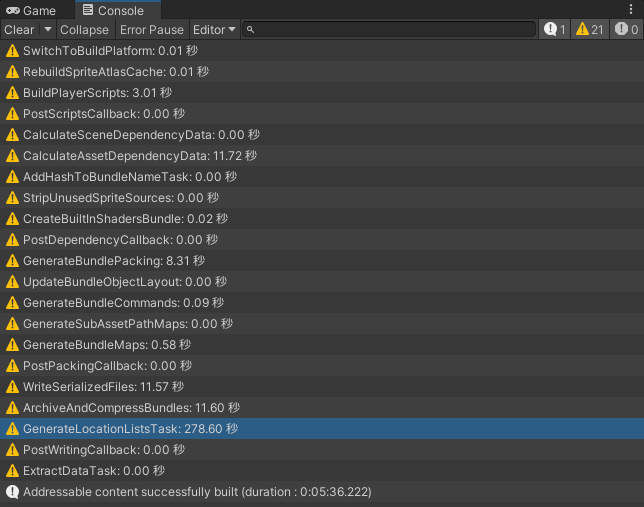Select 'CalculateAssetDependencyData: 11.72 秒' log entry
Screen dimensions: 644x507
(322, 156)
